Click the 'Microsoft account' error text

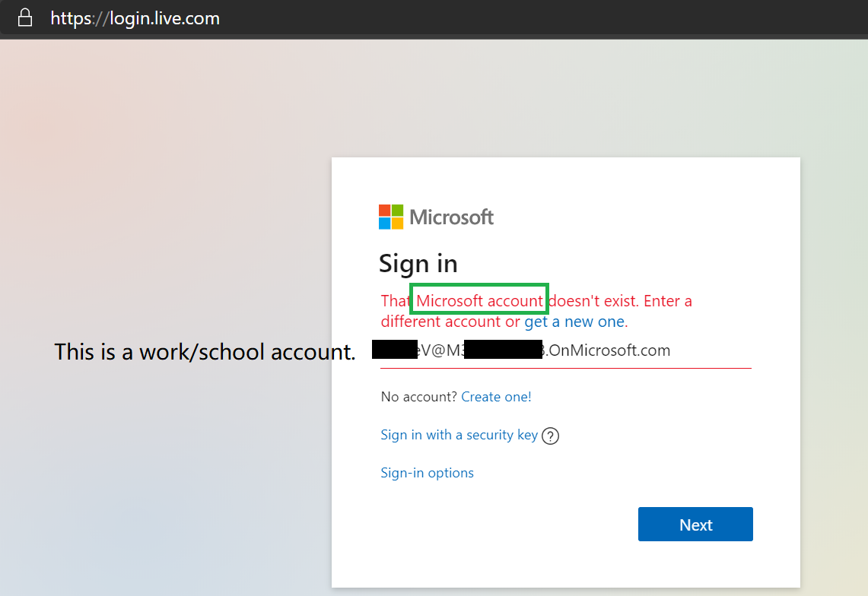click(x=479, y=300)
